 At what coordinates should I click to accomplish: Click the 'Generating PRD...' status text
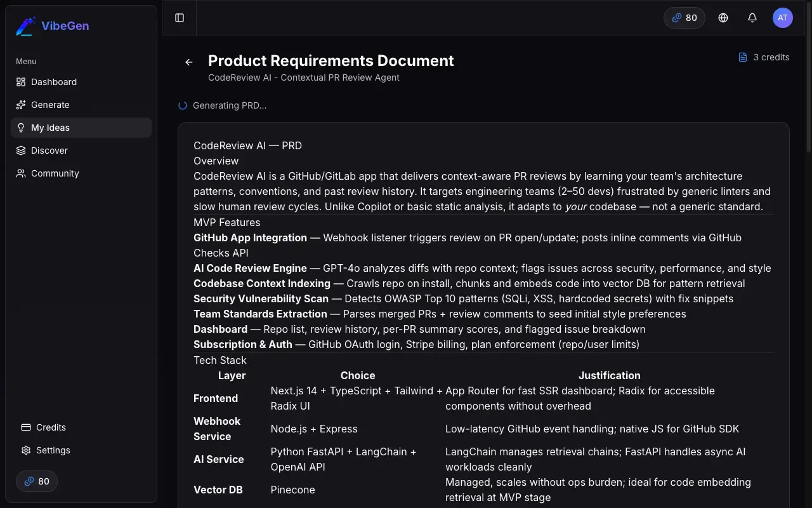230,105
